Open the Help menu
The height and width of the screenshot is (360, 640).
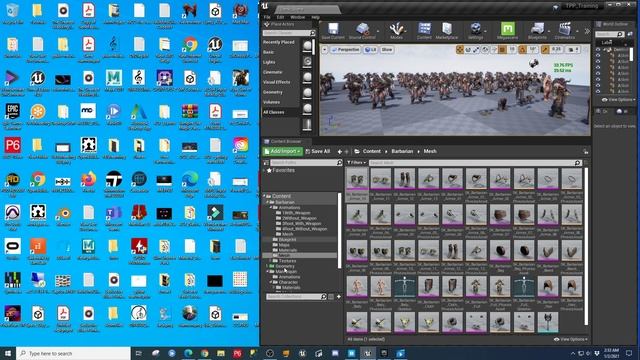pyautogui.click(x=316, y=17)
